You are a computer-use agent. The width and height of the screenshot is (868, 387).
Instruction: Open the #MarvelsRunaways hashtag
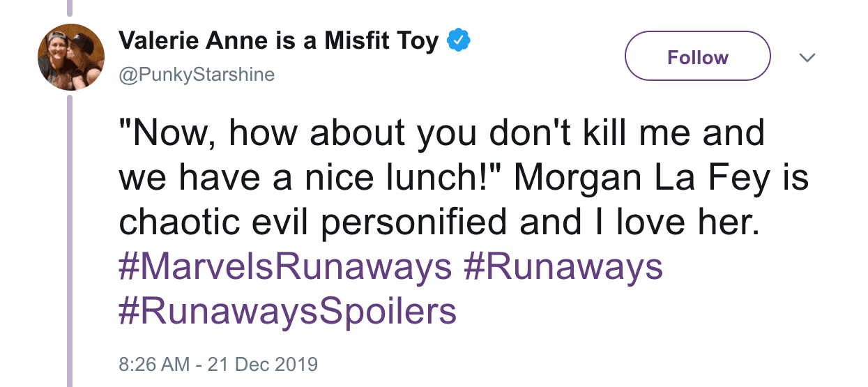click(x=285, y=268)
